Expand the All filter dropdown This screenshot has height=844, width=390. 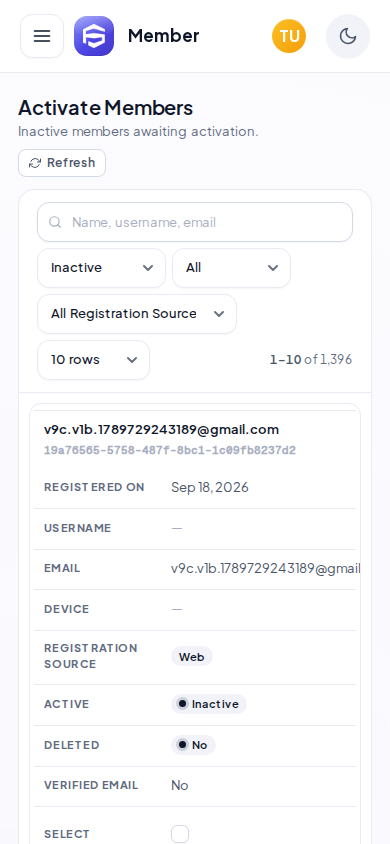pos(231,268)
